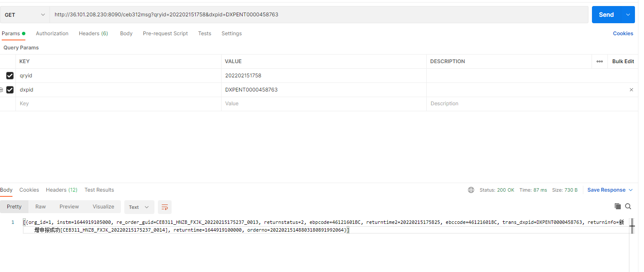Screen dimensions: 644x272
Task: Open the Pre-request Script tab
Action: point(165,34)
